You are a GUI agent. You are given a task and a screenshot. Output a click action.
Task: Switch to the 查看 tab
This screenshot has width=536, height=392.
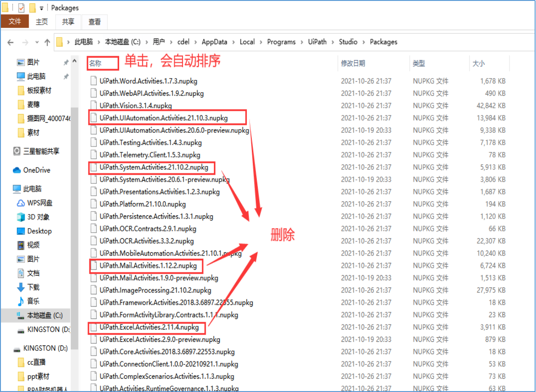[x=95, y=22]
